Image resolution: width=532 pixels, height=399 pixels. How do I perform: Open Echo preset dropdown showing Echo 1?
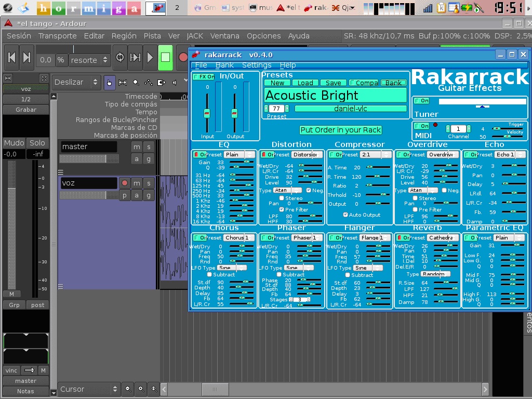(511, 154)
